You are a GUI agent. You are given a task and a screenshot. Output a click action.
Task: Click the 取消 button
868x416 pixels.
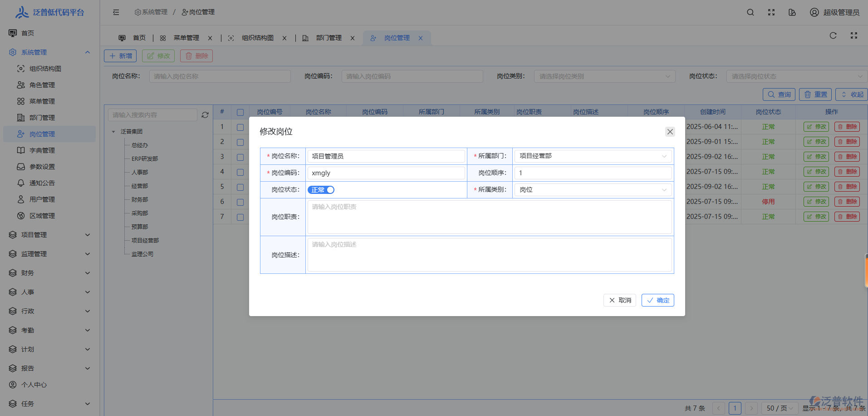(x=620, y=300)
